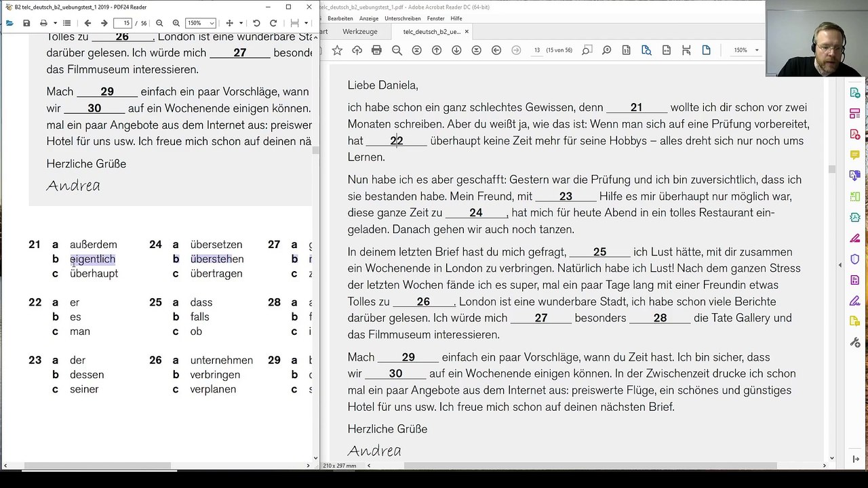This screenshot has width=868, height=488.
Task: Open the 150% zoom dropdown in PDF24 Reader
Action: pos(201,23)
